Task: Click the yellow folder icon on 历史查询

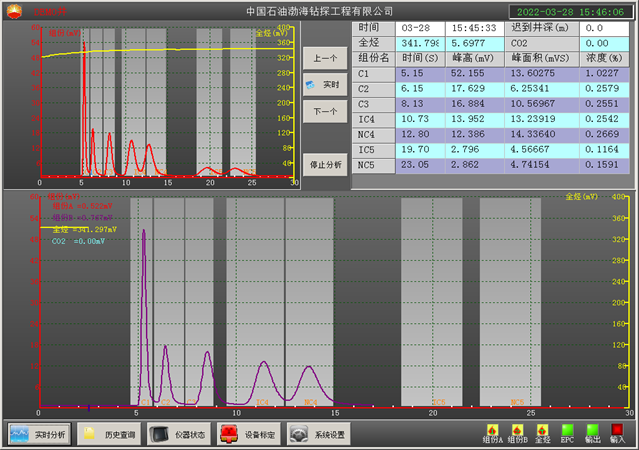Action: (x=89, y=433)
